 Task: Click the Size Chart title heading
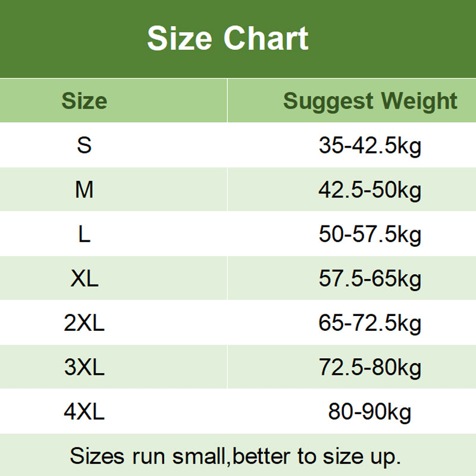click(x=227, y=39)
